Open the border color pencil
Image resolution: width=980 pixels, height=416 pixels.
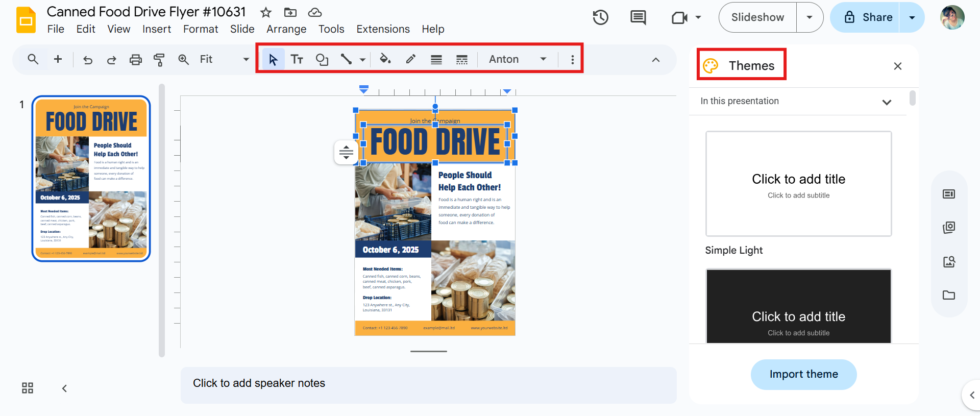tap(411, 59)
